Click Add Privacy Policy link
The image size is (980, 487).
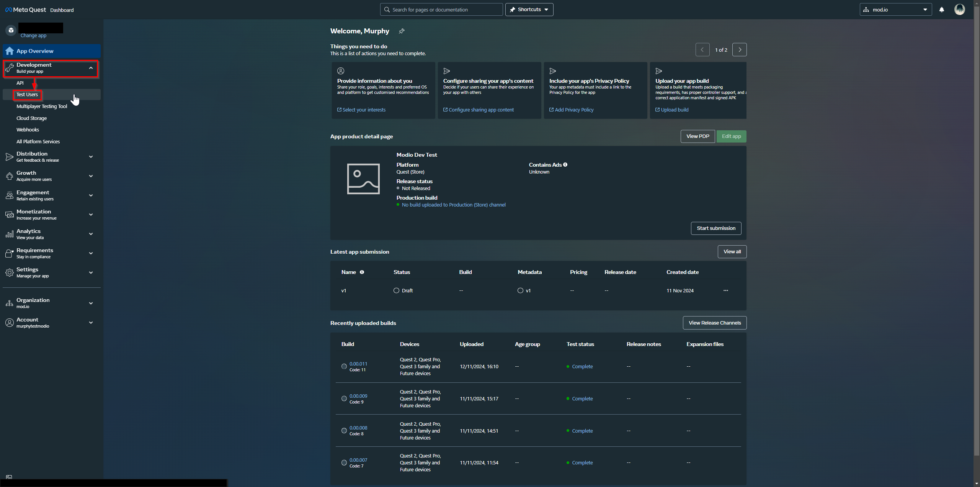[x=572, y=110]
